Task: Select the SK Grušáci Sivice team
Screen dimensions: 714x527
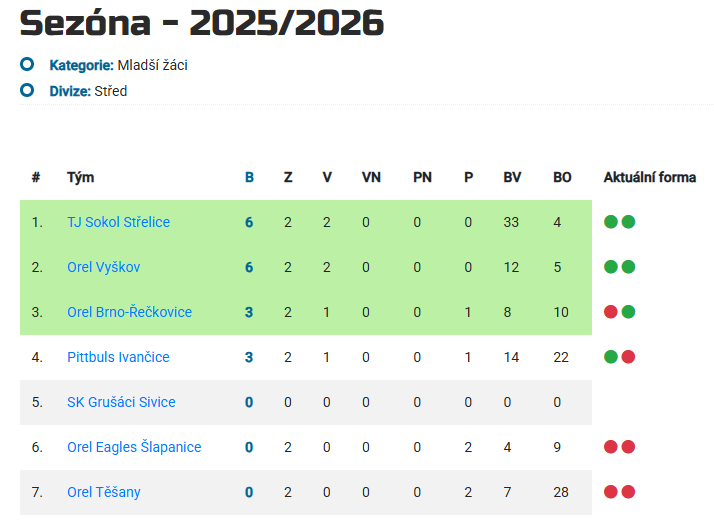Action: pos(121,402)
